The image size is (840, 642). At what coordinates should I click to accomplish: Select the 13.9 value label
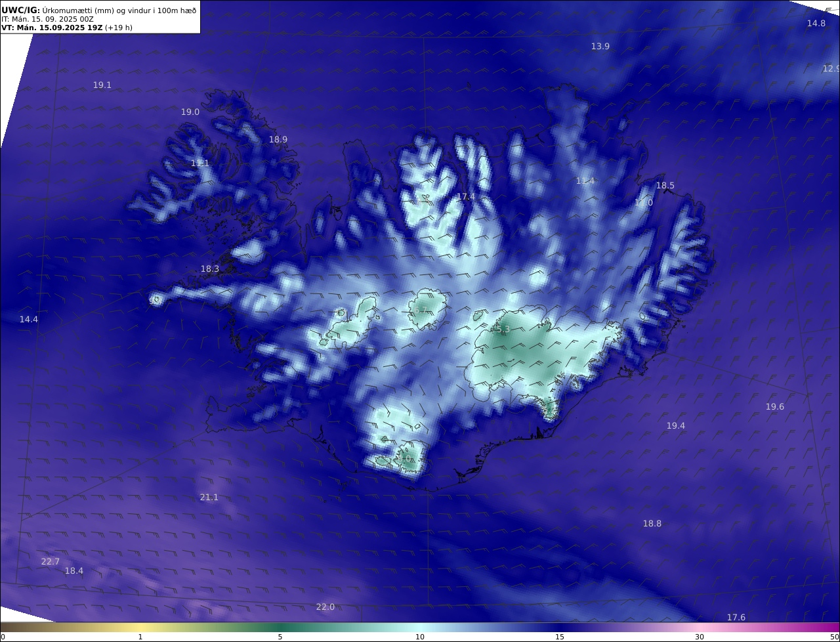coord(600,47)
